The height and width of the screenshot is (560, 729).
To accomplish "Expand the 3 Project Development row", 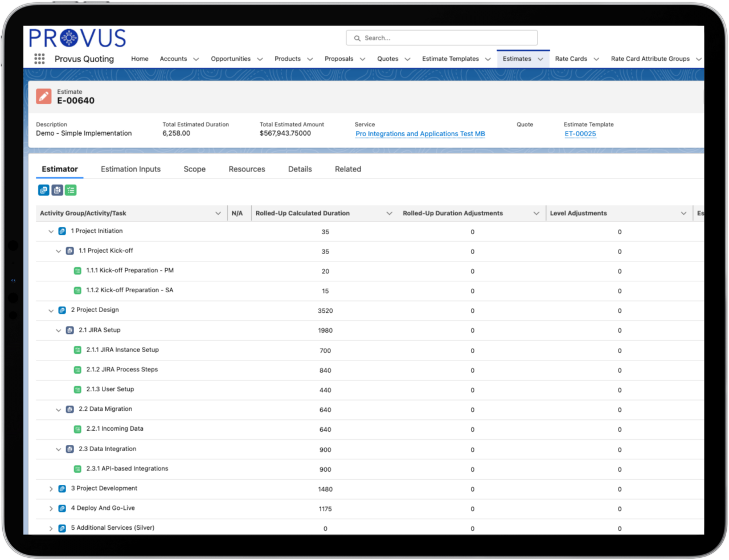I will point(51,488).
